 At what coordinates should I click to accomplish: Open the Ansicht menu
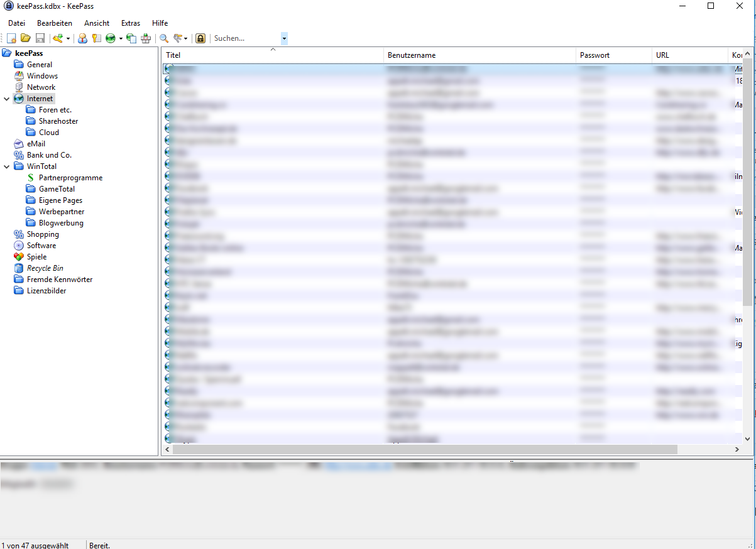(x=97, y=23)
